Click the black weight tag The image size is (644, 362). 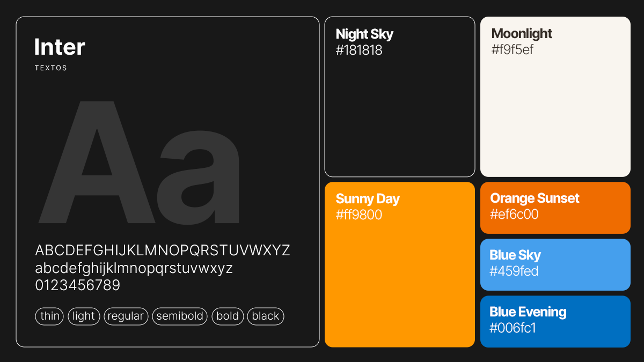tap(266, 316)
